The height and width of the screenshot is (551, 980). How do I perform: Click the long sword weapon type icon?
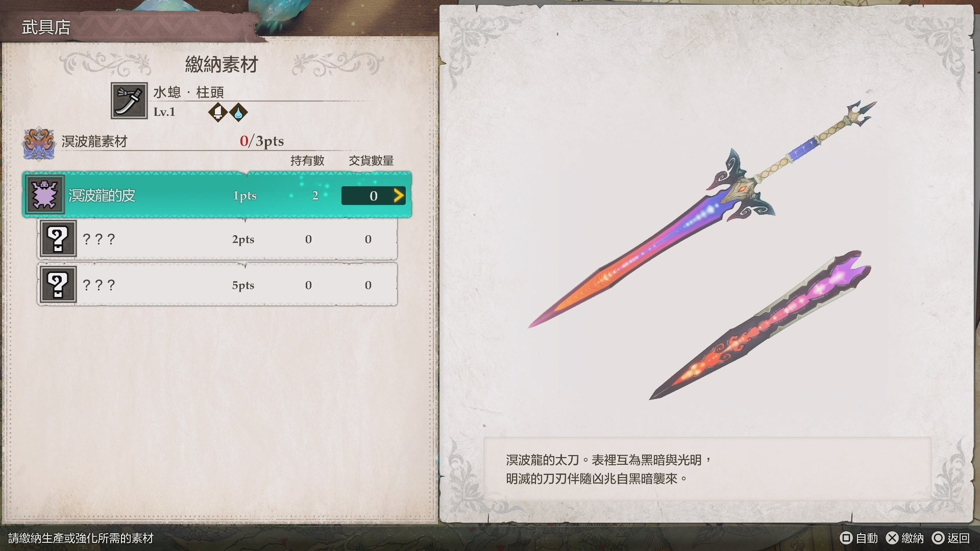point(129,101)
